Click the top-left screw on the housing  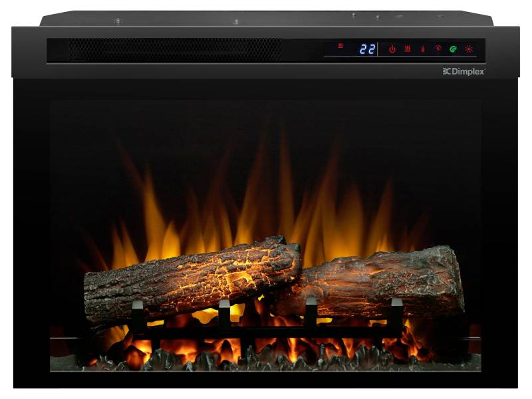click(x=118, y=21)
